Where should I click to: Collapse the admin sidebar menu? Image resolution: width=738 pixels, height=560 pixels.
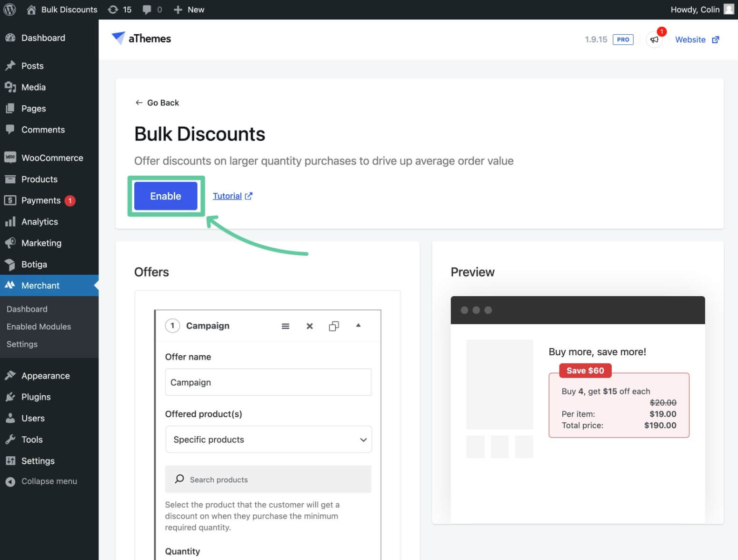[x=50, y=481]
